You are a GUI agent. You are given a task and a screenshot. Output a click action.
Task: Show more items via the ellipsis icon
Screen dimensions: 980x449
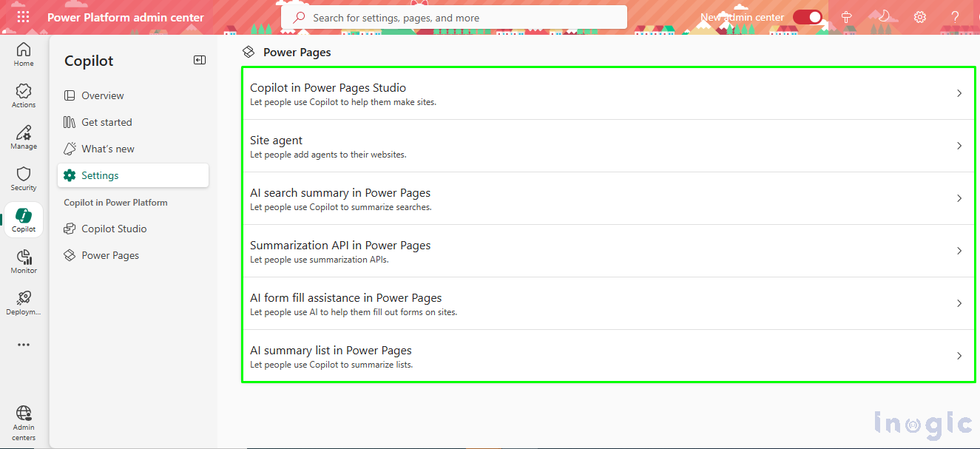(24, 345)
